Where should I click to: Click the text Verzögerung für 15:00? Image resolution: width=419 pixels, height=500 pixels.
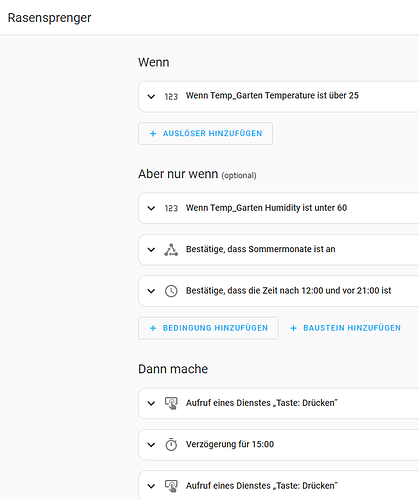230,444
